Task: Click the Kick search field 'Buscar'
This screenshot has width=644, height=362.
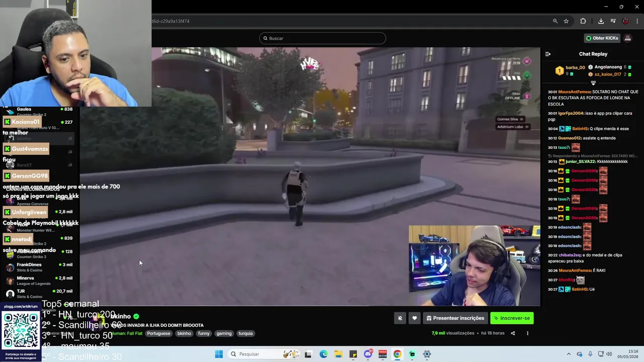Action: click(323, 38)
